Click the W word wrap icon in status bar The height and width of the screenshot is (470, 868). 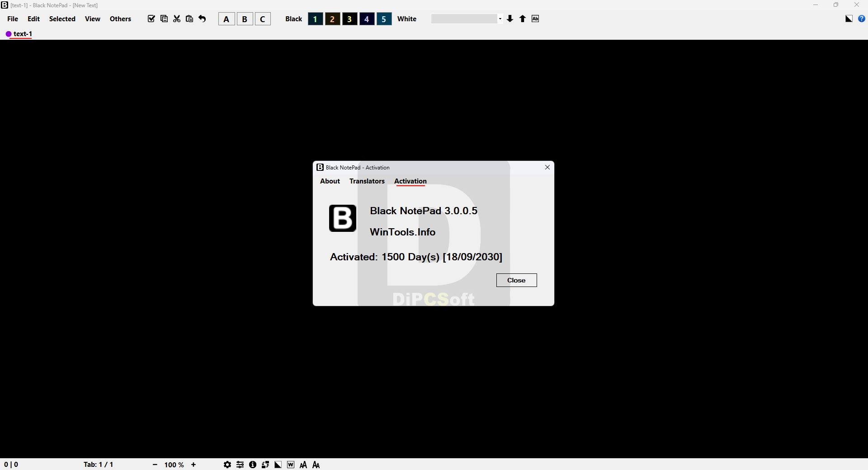tap(291, 465)
